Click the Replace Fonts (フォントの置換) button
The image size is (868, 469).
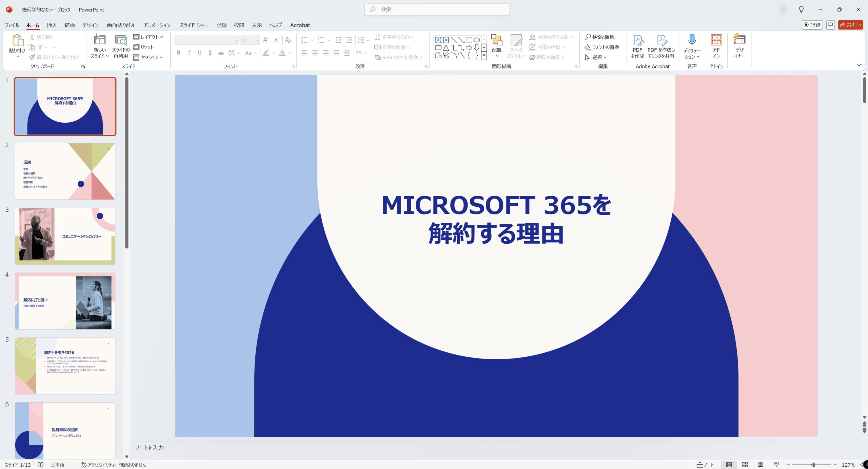602,47
